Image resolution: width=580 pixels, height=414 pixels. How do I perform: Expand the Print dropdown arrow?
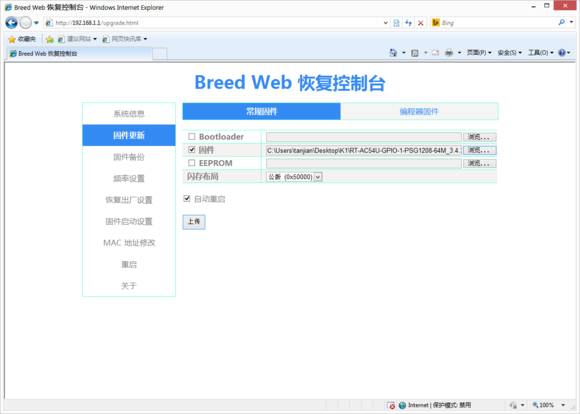[x=459, y=53]
